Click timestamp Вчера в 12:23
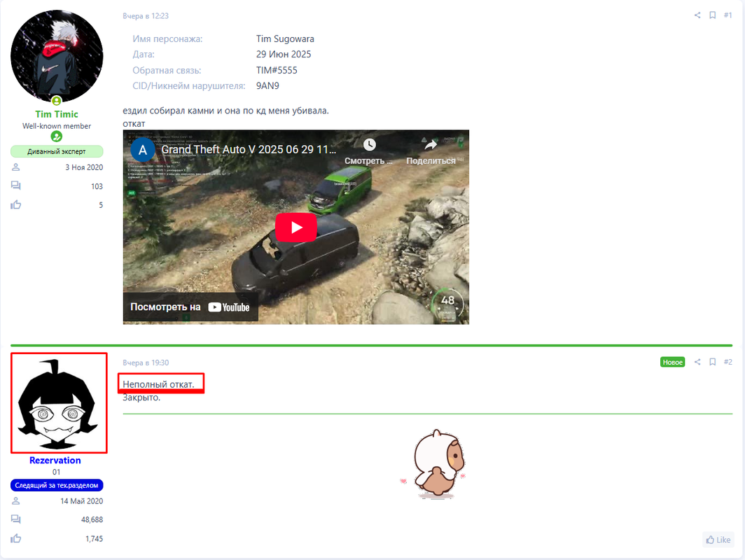Image resolution: width=745 pixels, height=560 pixels. (x=146, y=15)
